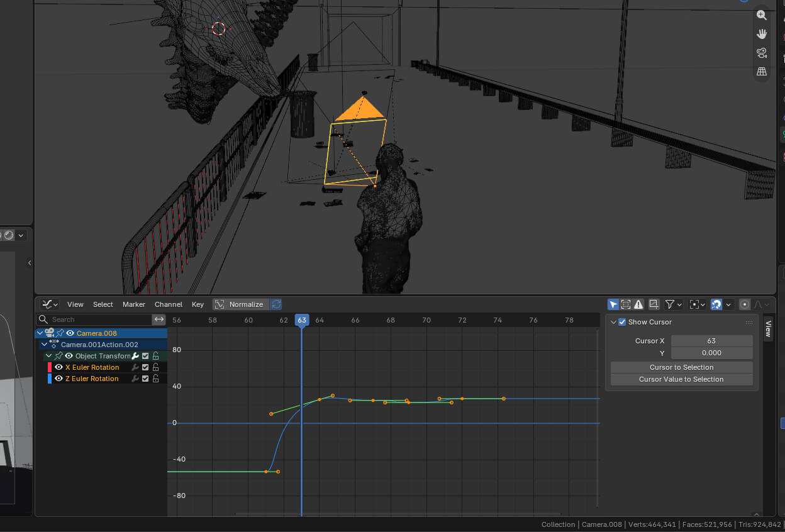Enable Only Show Selected arrow icon
The width and height of the screenshot is (785, 532).
613,304
